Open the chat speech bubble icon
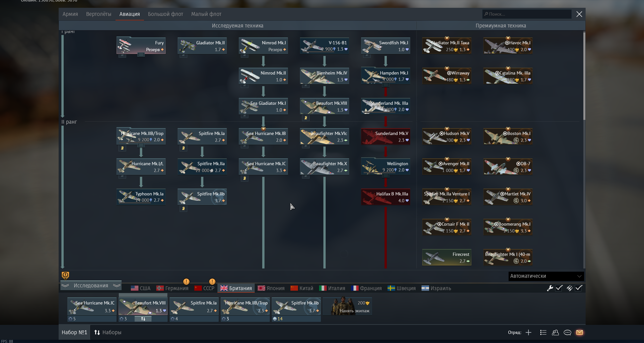 click(x=567, y=332)
